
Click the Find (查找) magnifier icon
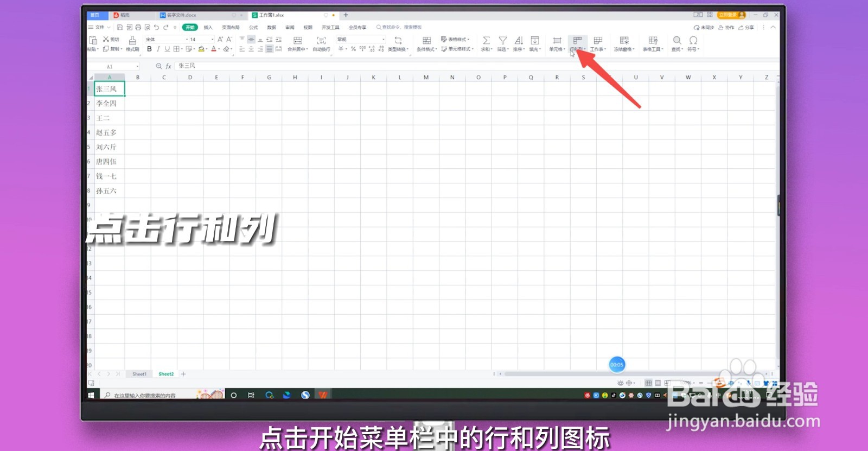pos(677,41)
